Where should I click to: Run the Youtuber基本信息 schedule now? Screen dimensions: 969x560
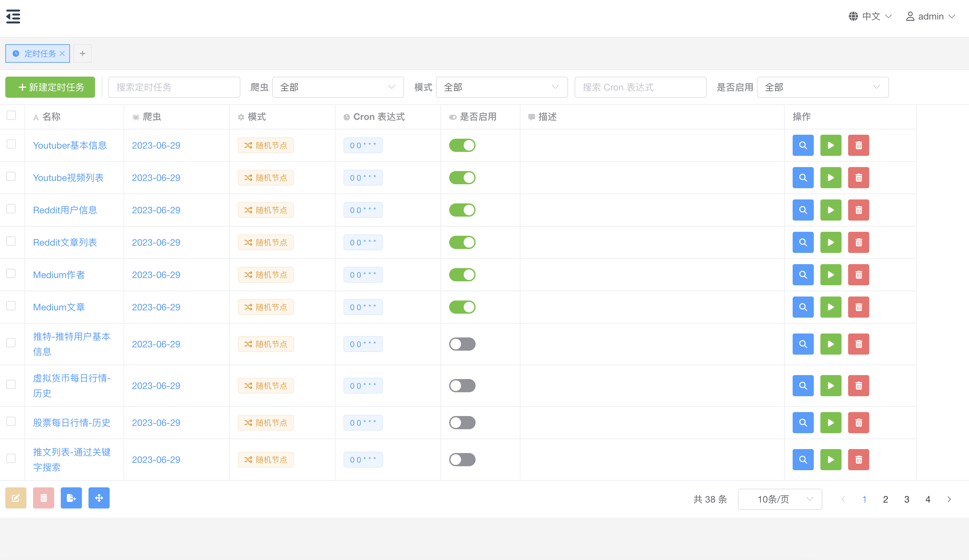831,145
